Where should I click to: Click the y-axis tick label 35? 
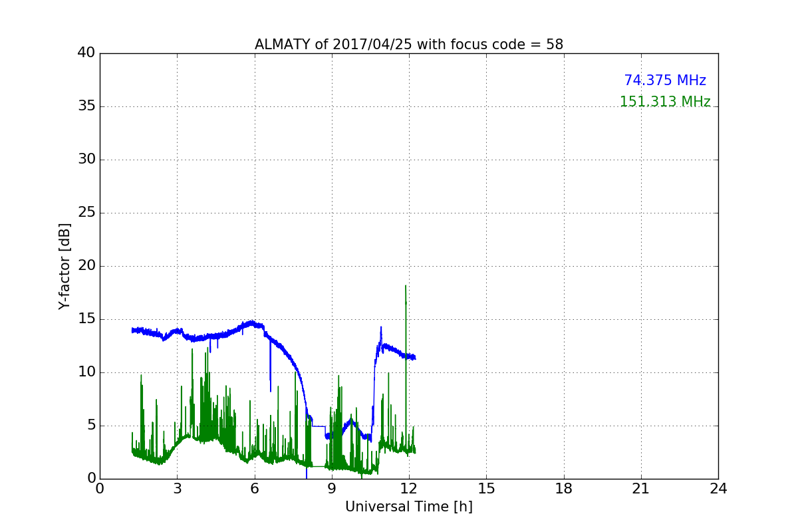86,106
